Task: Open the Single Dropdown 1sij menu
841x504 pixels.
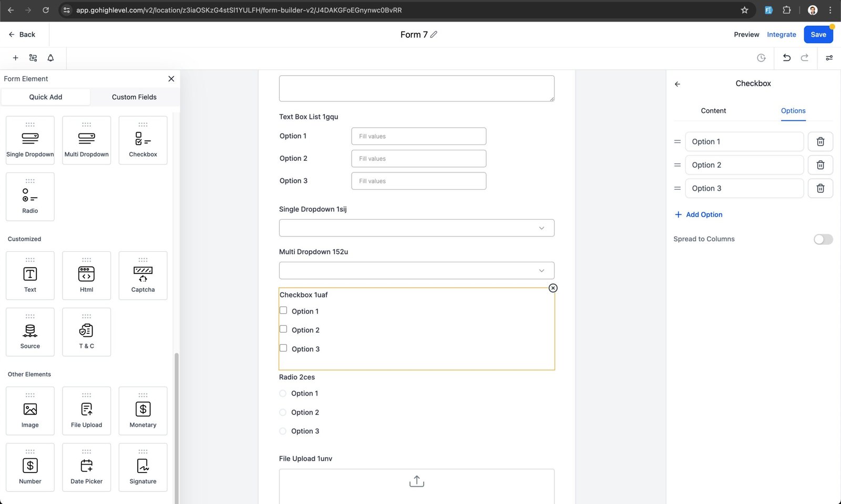Action: (x=416, y=228)
